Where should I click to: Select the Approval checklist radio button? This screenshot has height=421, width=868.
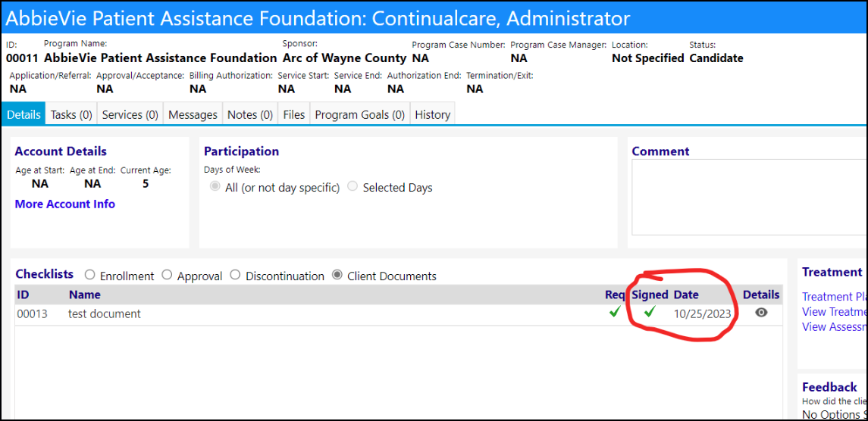[x=168, y=275]
